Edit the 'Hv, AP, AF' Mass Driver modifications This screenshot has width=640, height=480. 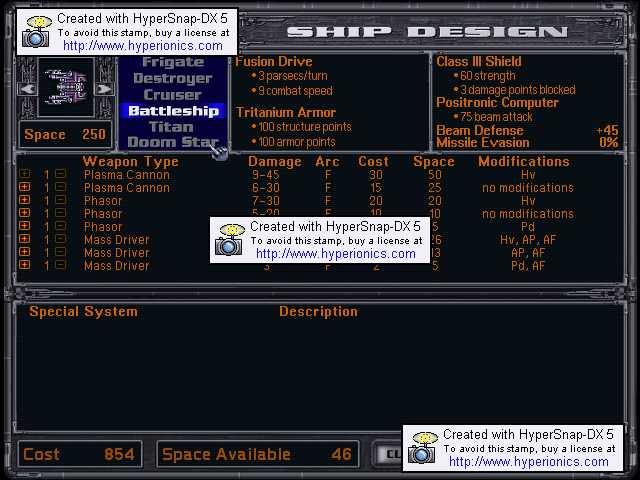tap(528, 240)
